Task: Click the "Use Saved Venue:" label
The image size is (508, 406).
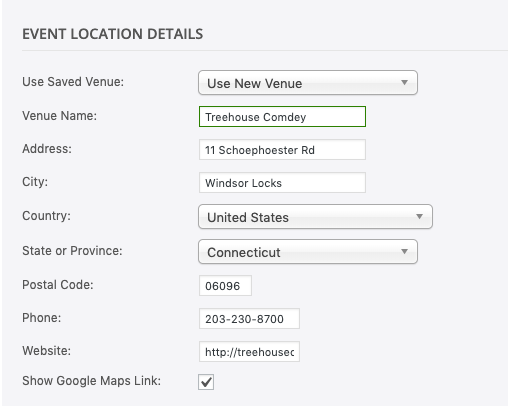Action: 73,82
